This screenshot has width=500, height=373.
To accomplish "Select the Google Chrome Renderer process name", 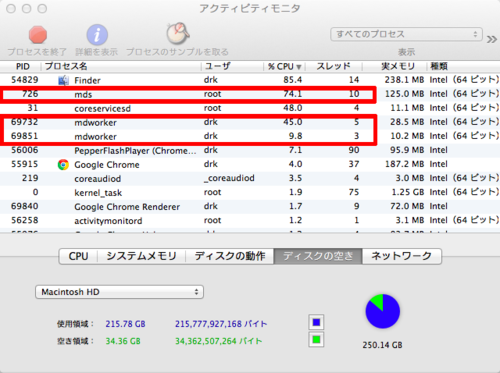I will coord(127,207).
